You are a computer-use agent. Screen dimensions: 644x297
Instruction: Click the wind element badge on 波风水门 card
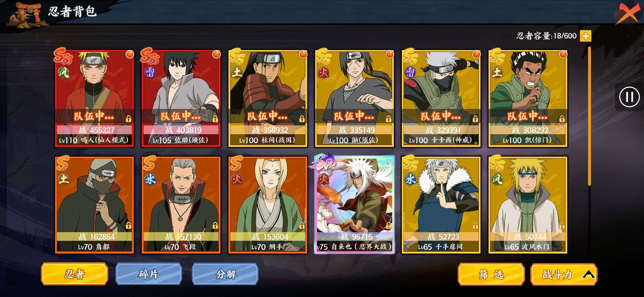(x=497, y=180)
